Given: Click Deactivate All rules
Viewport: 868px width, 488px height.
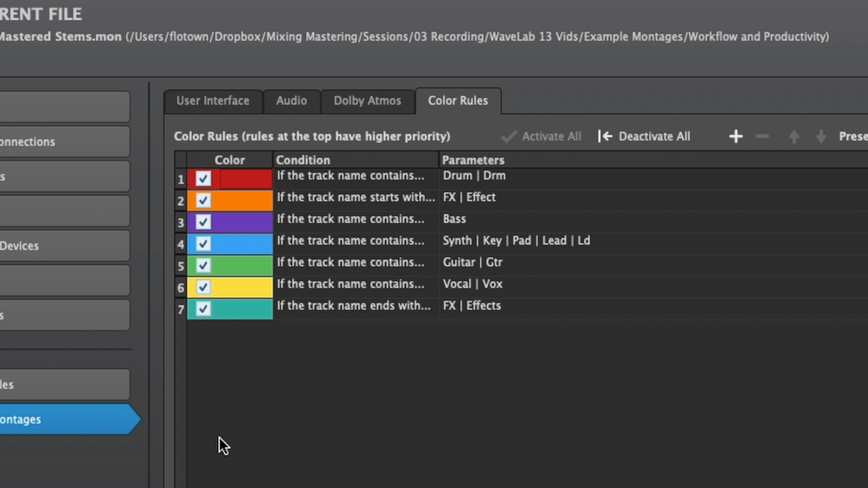Looking at the screenshot, I should [x=644, y=137].
